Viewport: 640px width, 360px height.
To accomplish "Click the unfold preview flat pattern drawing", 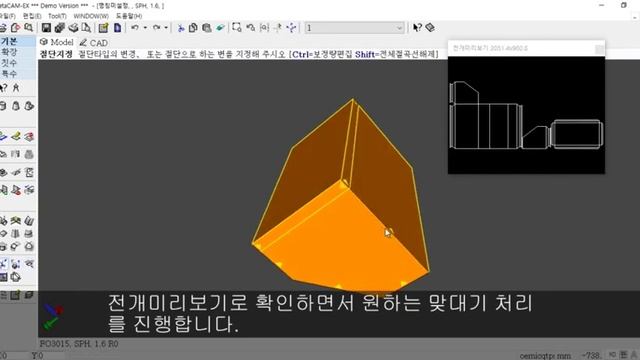I will 526,116.
